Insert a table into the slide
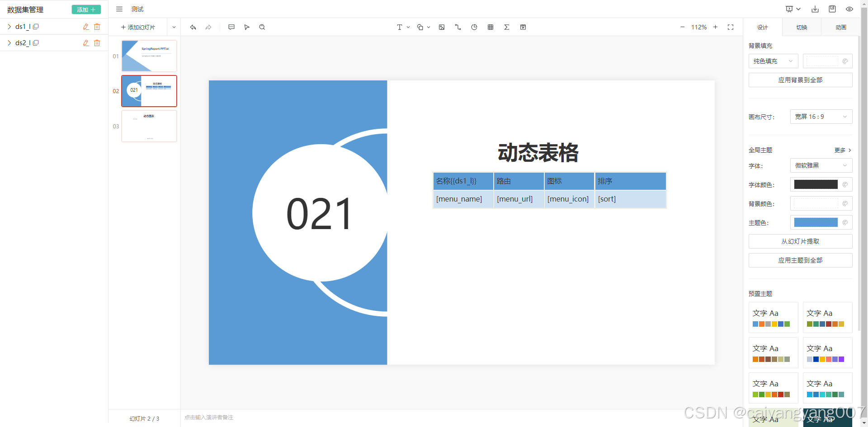Image resolution: width=868 pixels, height=427 pixels. coord(490,27)
